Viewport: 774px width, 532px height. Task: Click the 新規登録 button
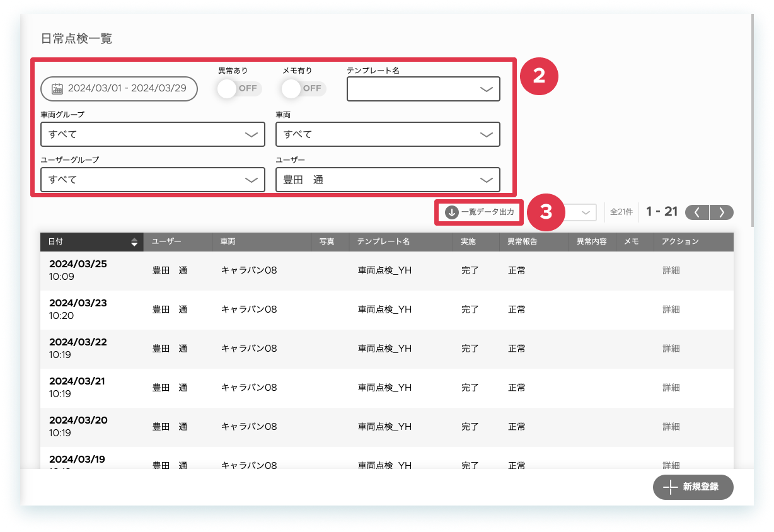(693, 487)
